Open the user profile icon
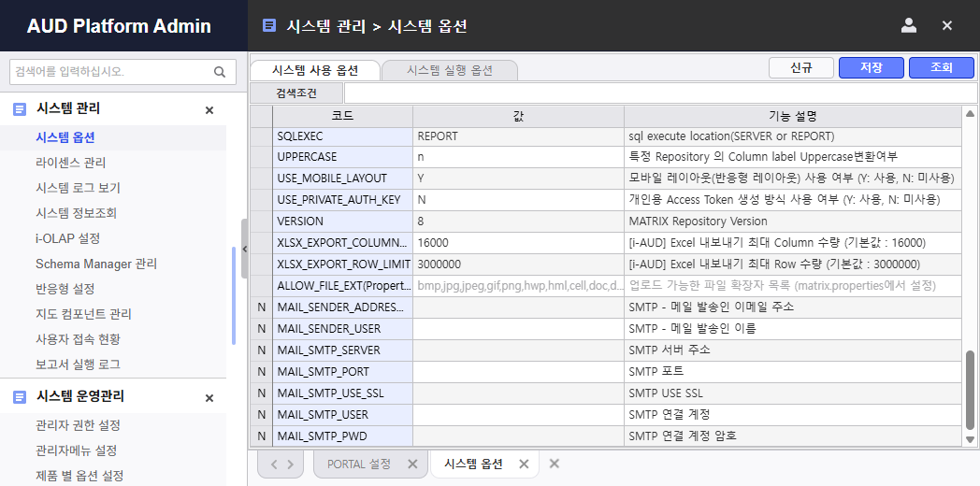The image size is (980, 486). point(908,26)
